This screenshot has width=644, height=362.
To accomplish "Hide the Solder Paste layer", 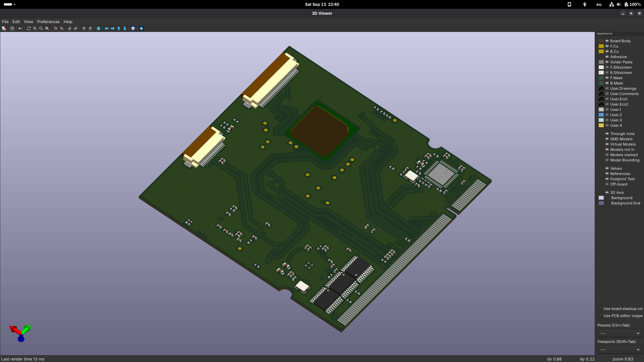I will pyautogui.click(x=607, y=62).
